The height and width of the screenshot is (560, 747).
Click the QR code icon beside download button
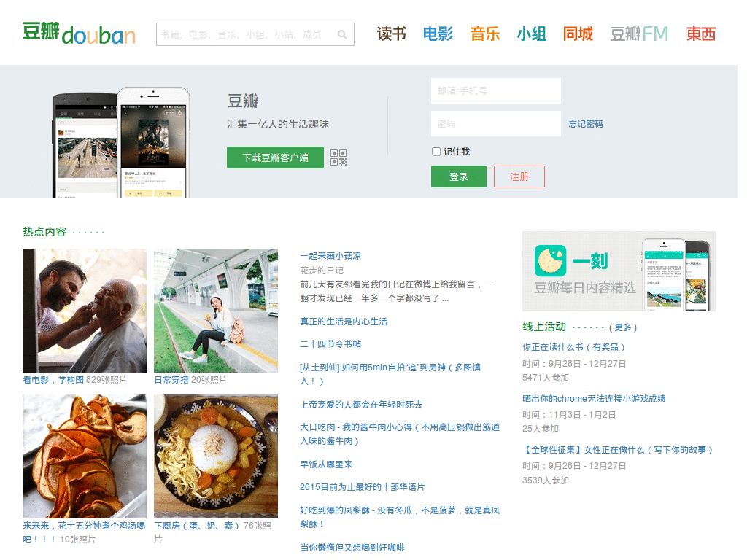[x=337, y=157]
